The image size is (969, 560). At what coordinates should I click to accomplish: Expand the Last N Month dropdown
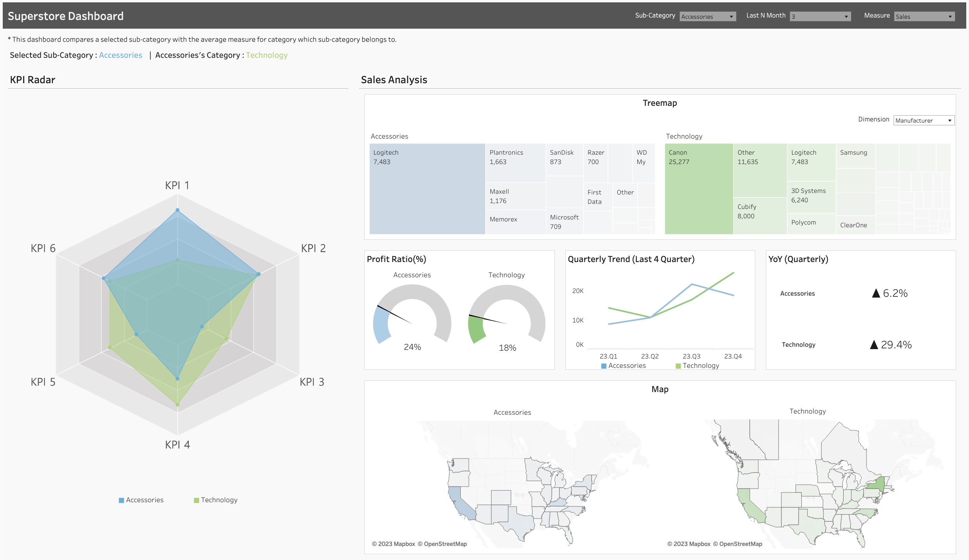coord(820,16)
